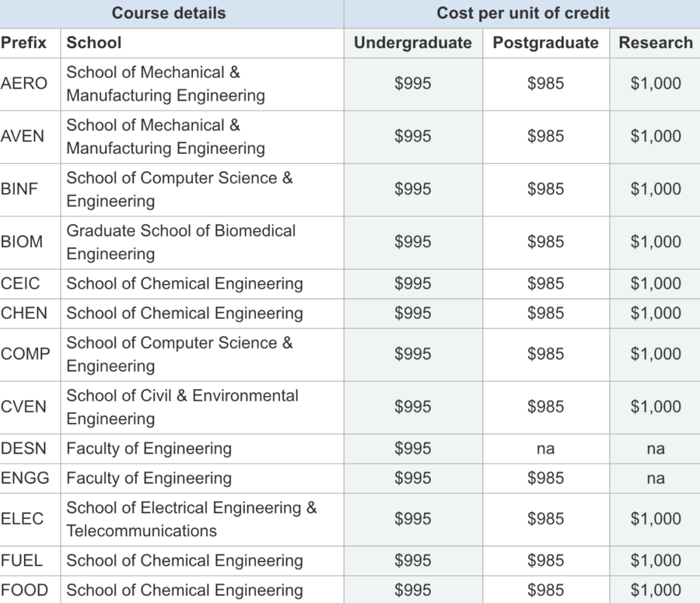The image size is (700, 603).
Task: Click the BIOM prefix cell
Action: coord(22,242)
